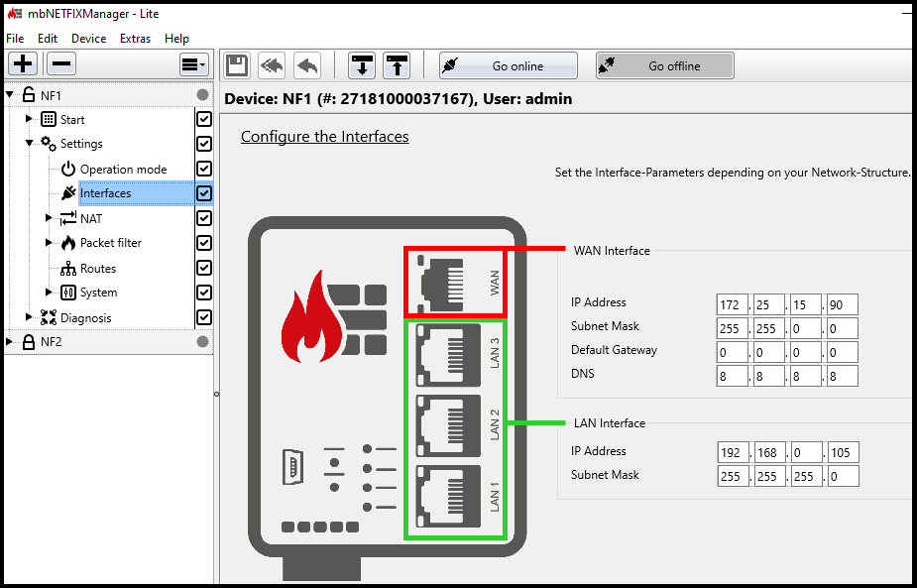Click the NF1 grey status indicator dot
This screenshot has height=588, width=917.
pos(202,95)
